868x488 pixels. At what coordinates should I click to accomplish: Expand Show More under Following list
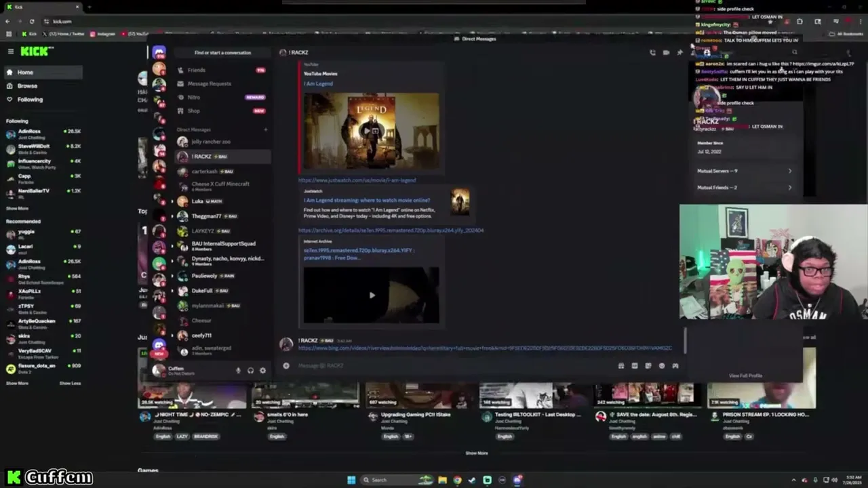17,209
